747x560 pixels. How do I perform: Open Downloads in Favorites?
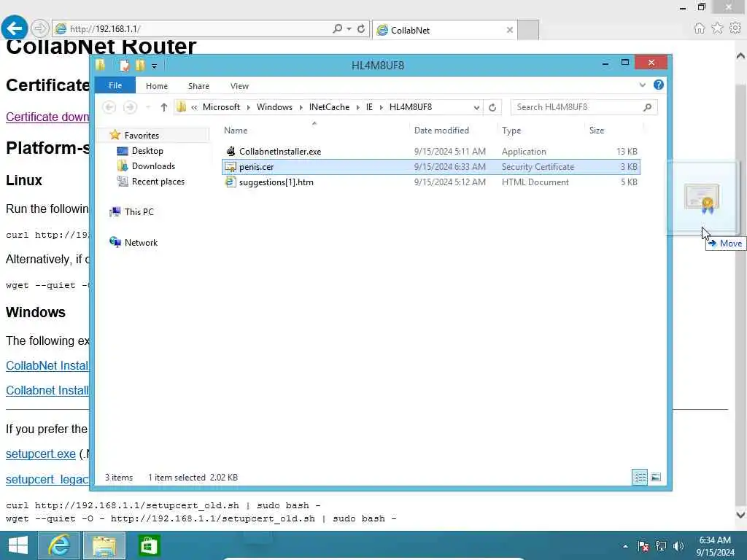[153, 166]
